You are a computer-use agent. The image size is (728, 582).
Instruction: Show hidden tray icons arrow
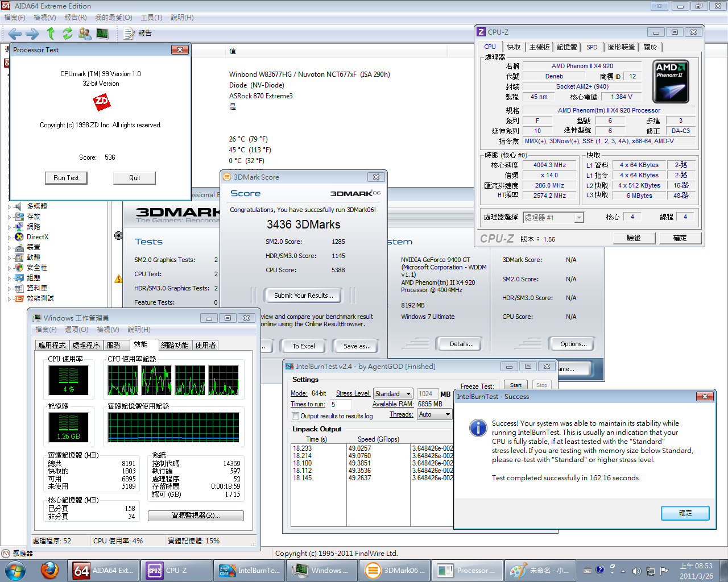623,571
